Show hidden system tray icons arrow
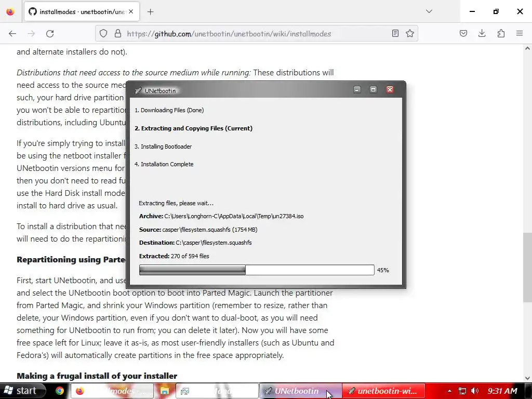Screen dimensions: 532x399 (449, 391)
